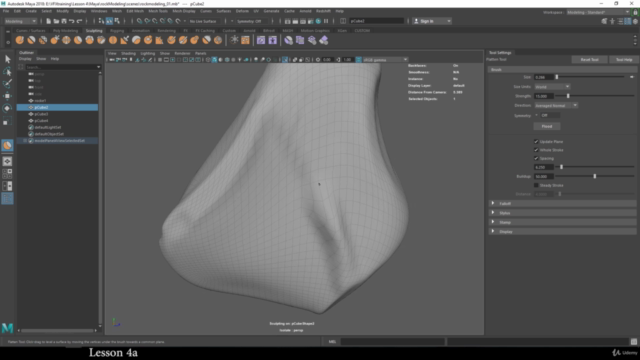This screenshot has height=360, width=640.
Task: Enable the Steady Stroke checkbox
Action: click(x=536, y=185)
